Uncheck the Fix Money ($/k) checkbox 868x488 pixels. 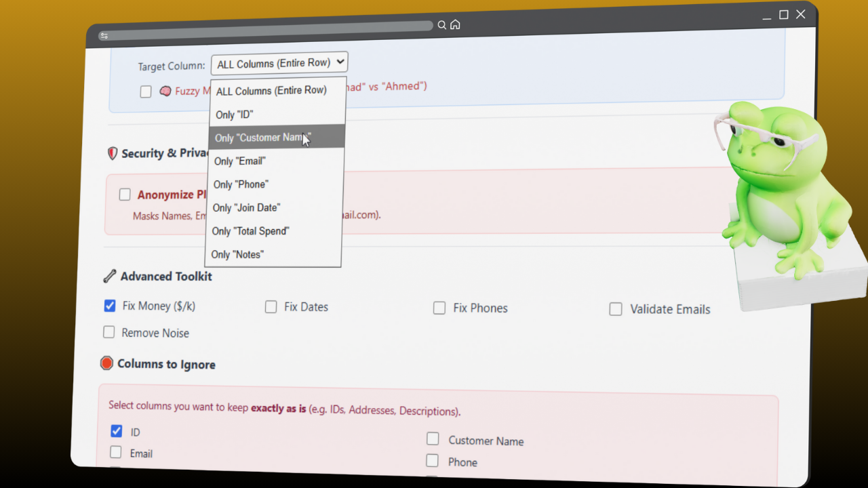click(x=110, y=306)
